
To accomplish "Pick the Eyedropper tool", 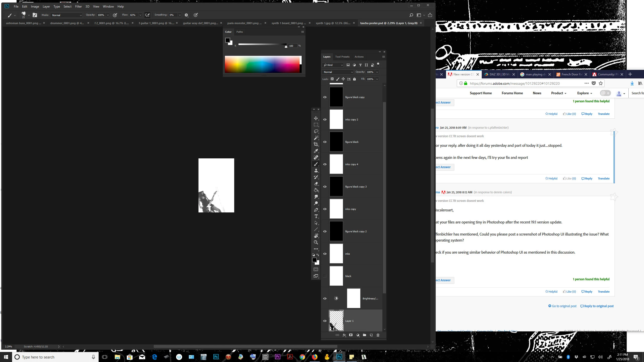I will [x=316, y=151].
